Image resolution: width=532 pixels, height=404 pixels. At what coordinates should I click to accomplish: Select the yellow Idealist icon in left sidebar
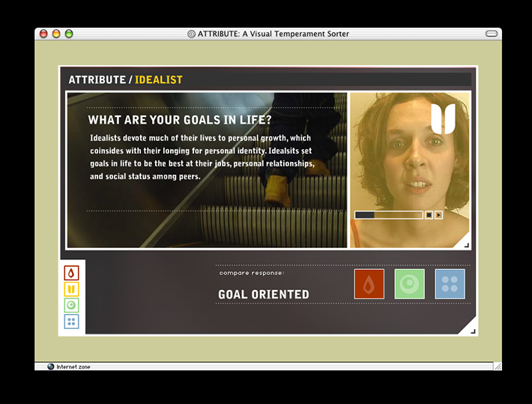[71, 289]
